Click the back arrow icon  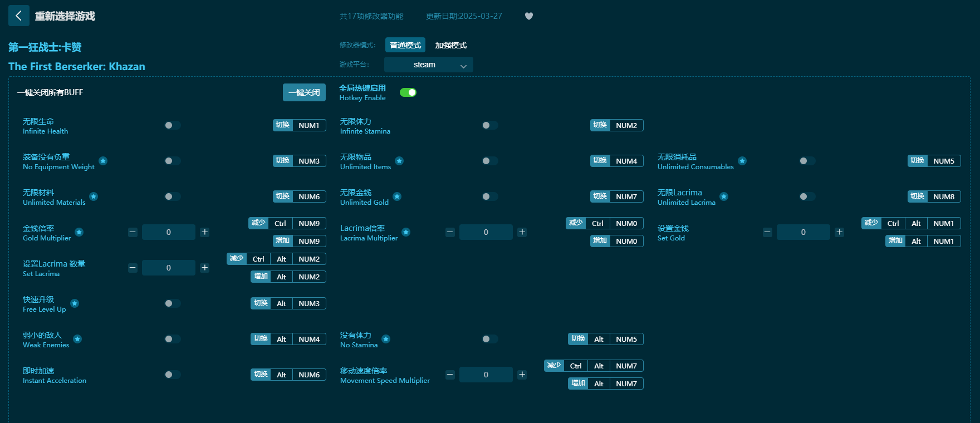pos(18,16)
